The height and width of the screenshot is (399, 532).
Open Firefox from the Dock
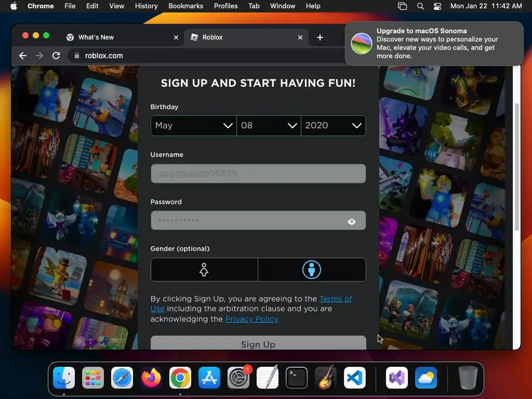[x=151, y=378]
